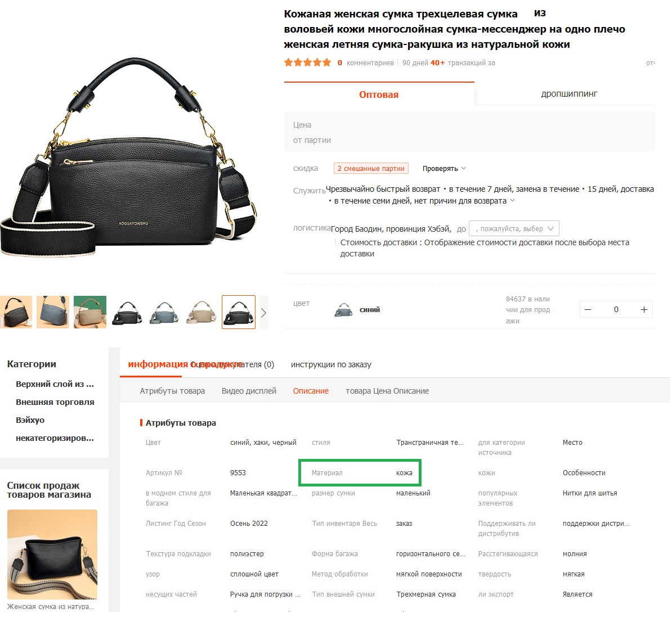Click the minus quantity button

[588, 310]
